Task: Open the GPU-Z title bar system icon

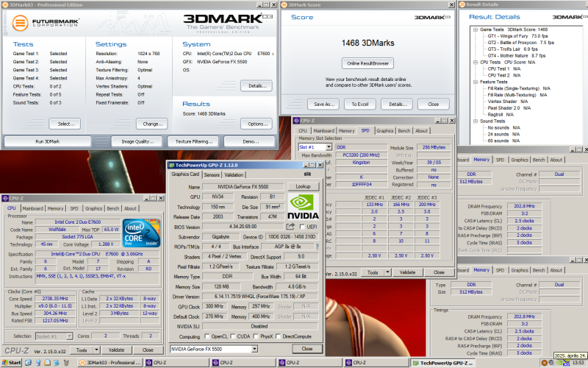Action: click(x=171, y=165)
